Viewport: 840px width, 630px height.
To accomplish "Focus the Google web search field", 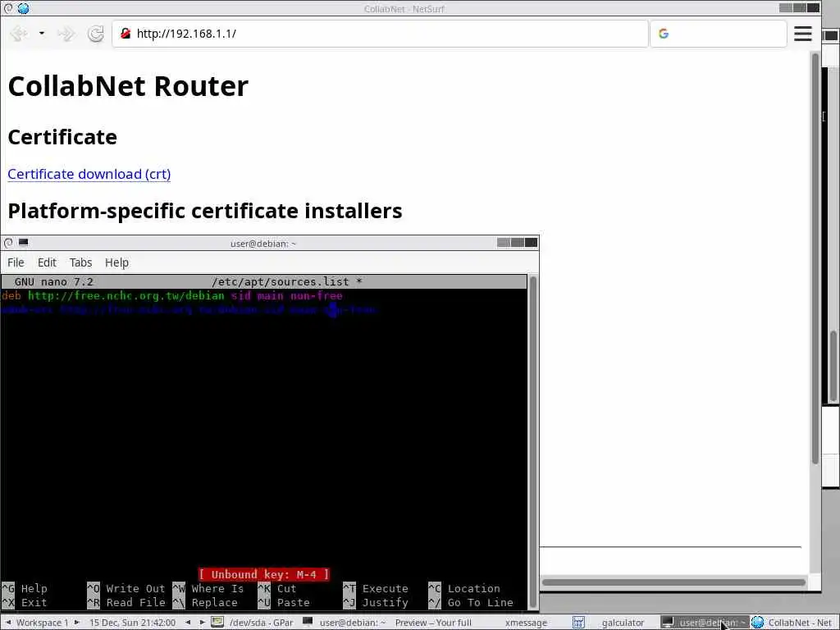I will pos(719,34).
